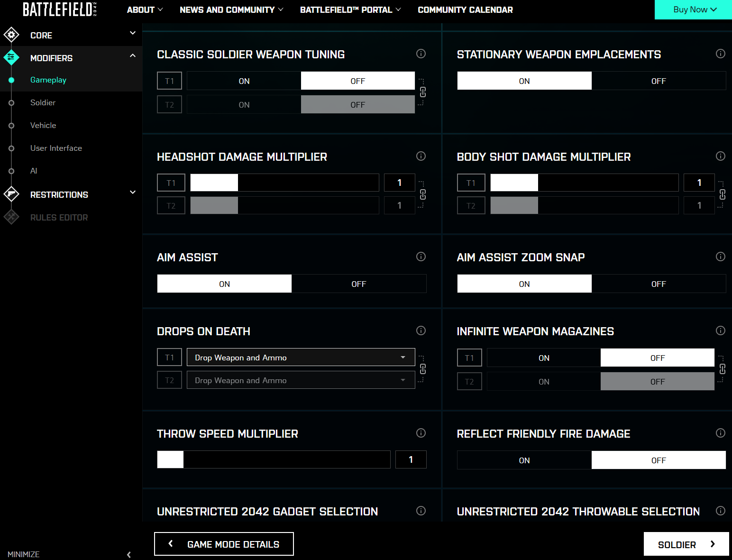
Task: Disable Aim Assist Zoom Snap with OFF
Action: pos(659,284)
